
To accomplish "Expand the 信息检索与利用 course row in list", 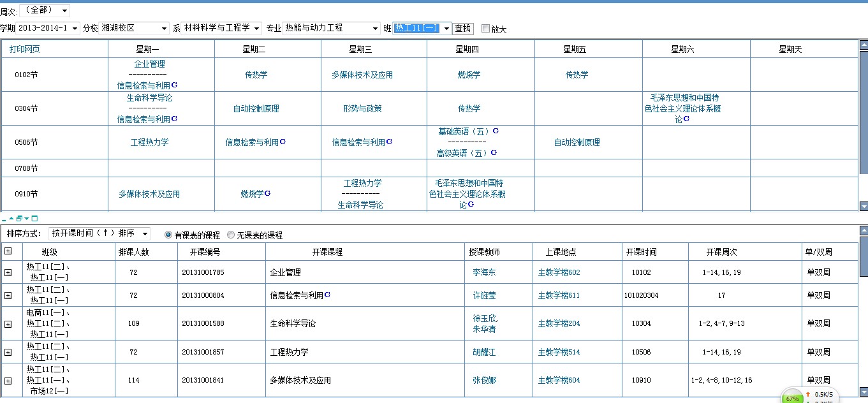I will pos(8,295).
